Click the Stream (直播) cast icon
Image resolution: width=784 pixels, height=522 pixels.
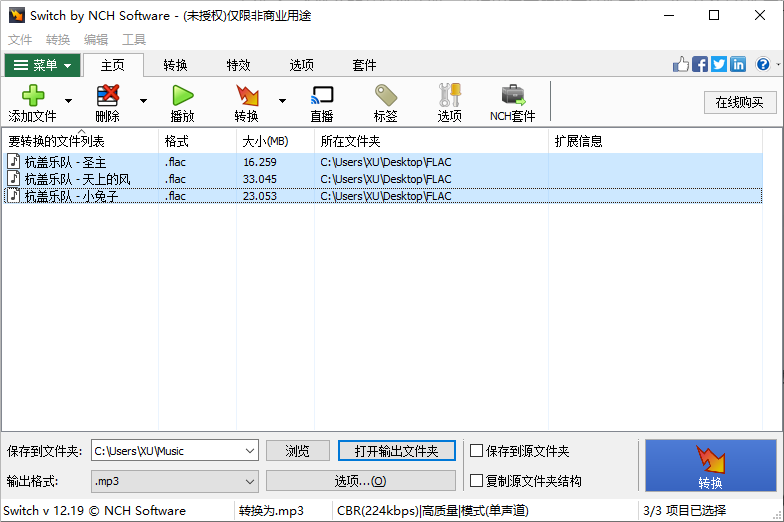tap(322, 95)
